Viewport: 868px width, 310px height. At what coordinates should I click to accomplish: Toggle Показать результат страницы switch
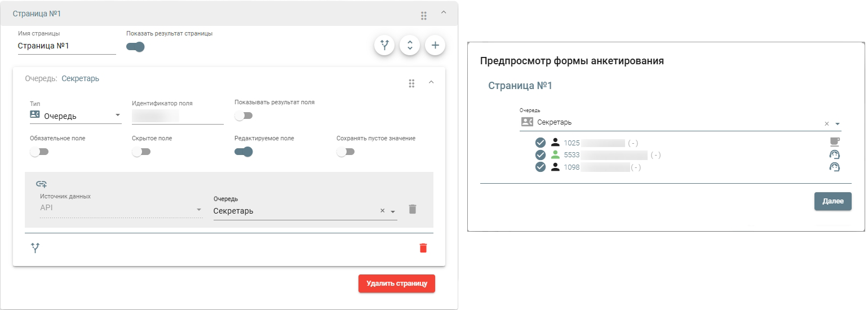point(135,47)
